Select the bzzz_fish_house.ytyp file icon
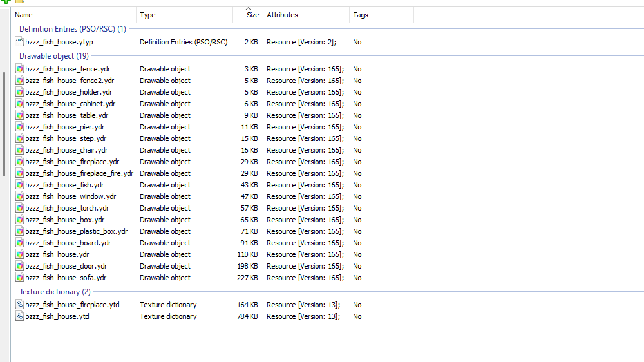 pyautogui.click(x=19, y=41)
